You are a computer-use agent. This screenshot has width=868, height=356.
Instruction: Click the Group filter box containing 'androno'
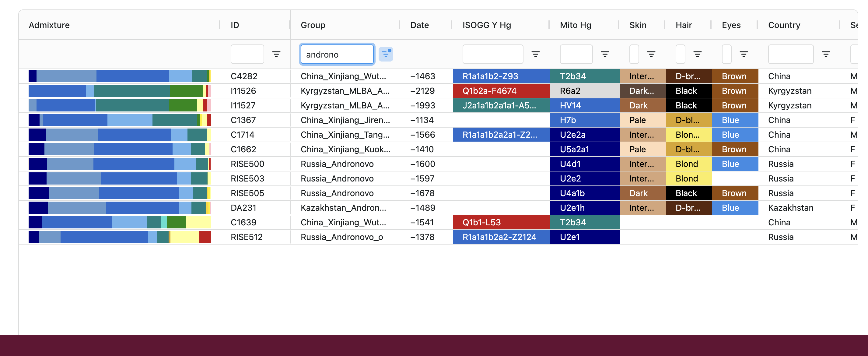337,54
